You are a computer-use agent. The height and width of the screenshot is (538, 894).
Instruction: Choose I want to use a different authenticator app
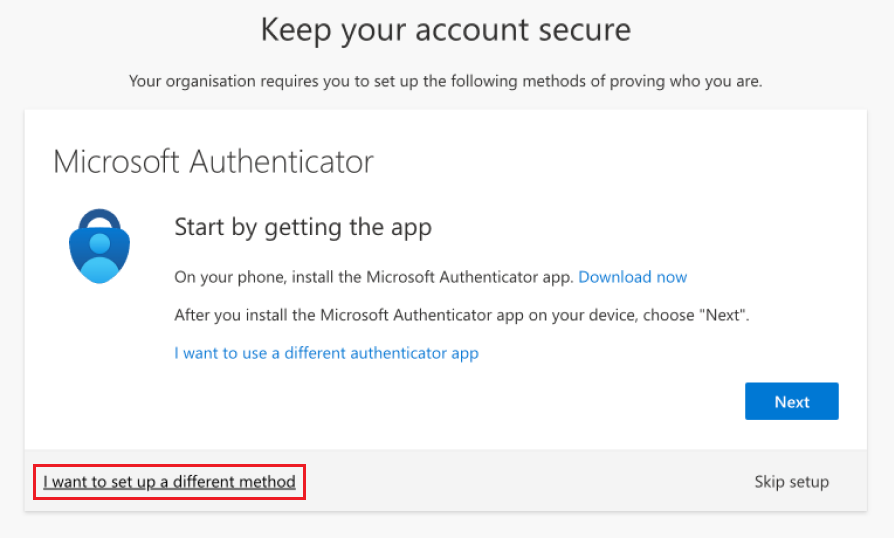tap(326, 352)
